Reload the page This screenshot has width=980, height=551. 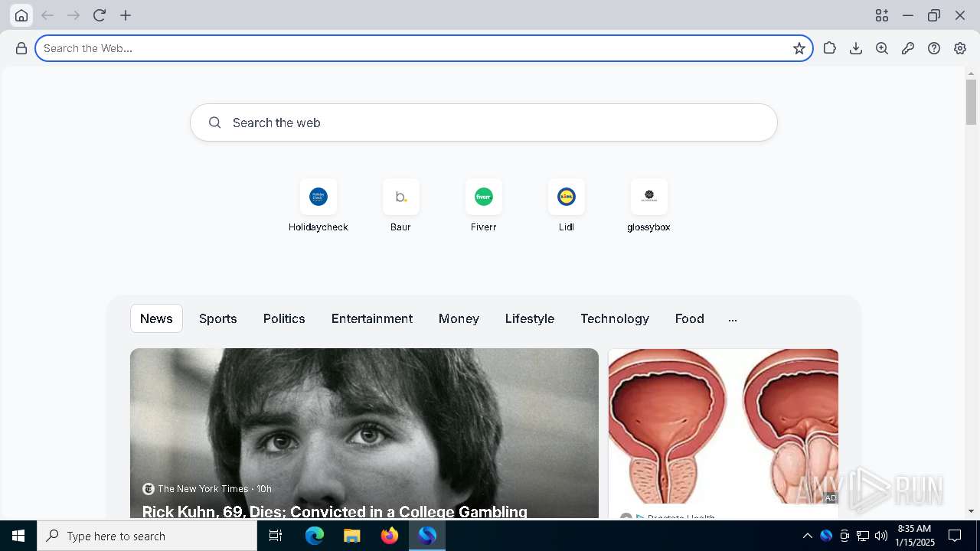coord(100,15)
